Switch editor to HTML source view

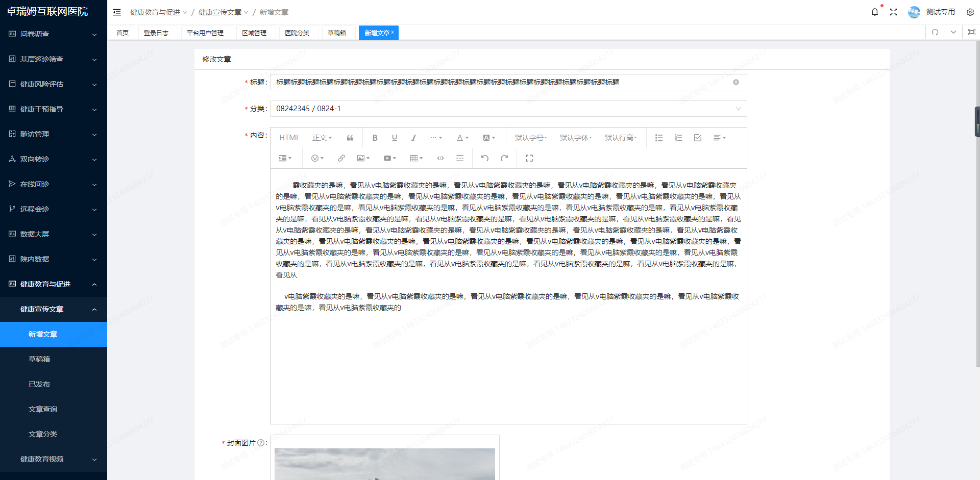(289, 138)
